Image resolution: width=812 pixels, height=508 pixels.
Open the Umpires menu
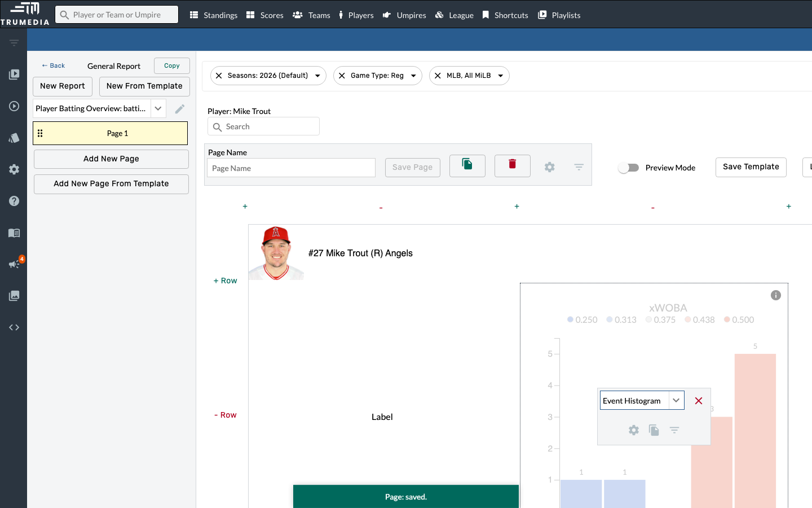click(x=404, y=15)
